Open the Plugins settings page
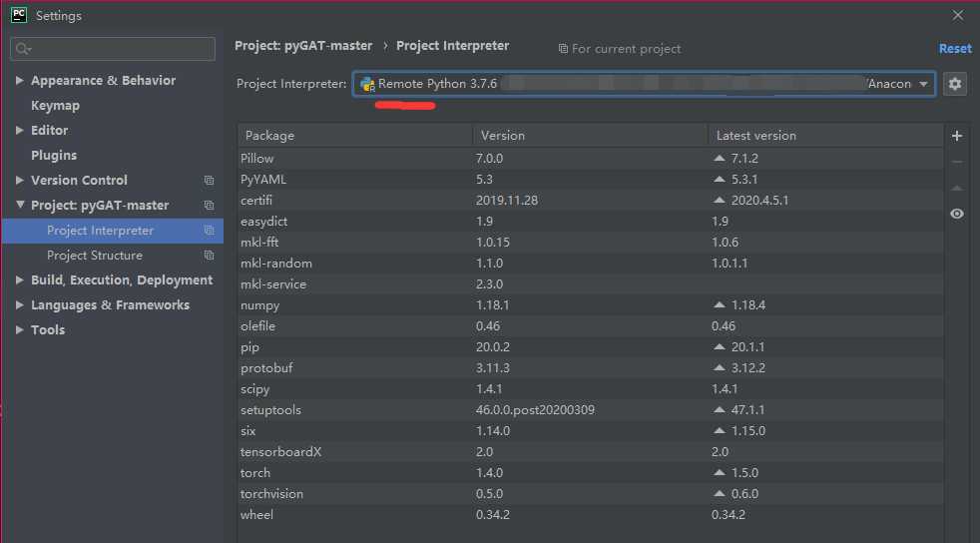 coord(54,156)
